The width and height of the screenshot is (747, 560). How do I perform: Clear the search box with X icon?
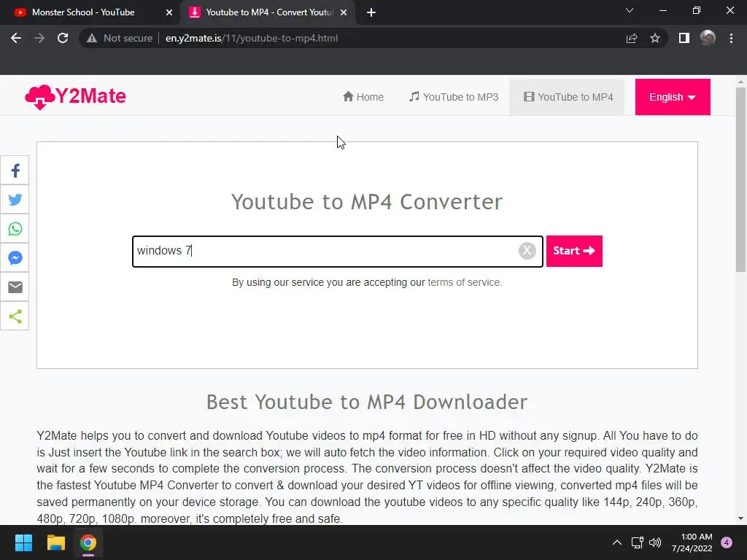[527, 251]
